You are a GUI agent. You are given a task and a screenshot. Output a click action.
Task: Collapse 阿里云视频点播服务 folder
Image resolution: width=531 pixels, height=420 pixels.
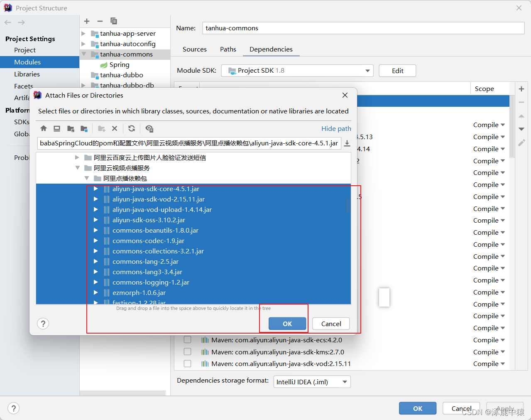(x=78, y=168)
